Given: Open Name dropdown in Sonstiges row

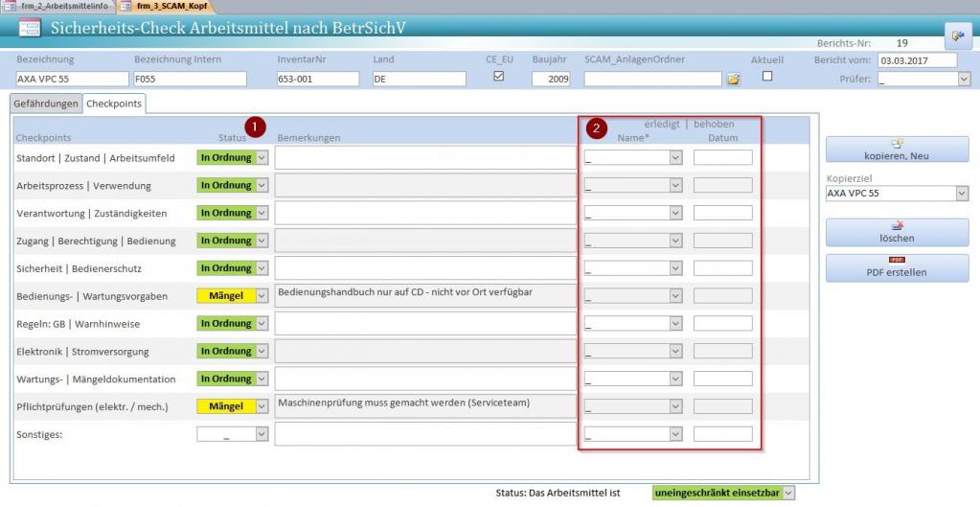Looking at the screenshot, I should [x=675, y=434].
